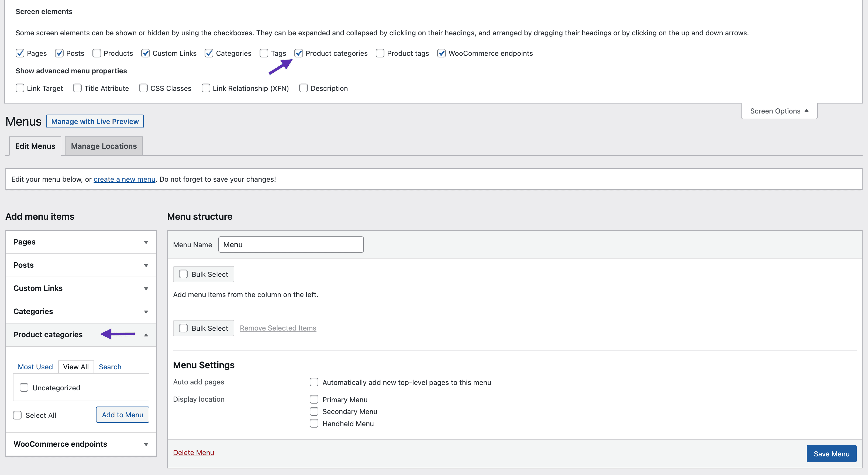Enable the Products checkbox in Screen elements
Viewport: 868px width, 475px height.
pyautogui.click(x=97, y=53)
